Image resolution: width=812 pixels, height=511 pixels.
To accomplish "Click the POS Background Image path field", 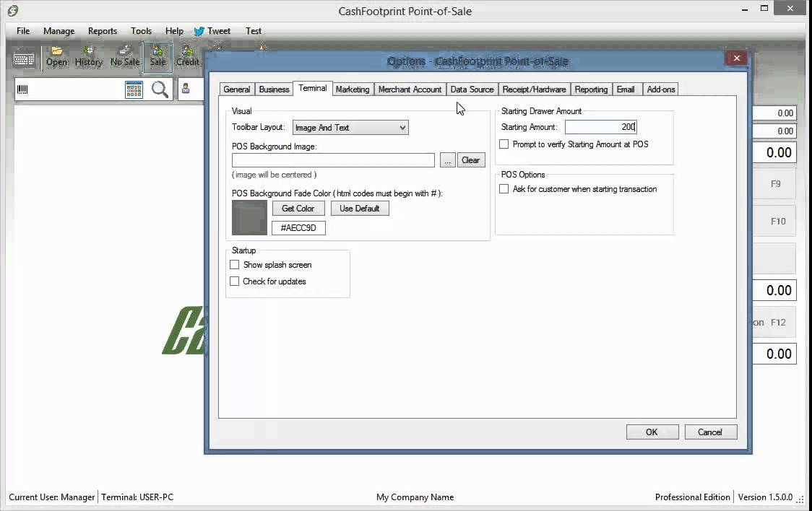I will (333, 160).
